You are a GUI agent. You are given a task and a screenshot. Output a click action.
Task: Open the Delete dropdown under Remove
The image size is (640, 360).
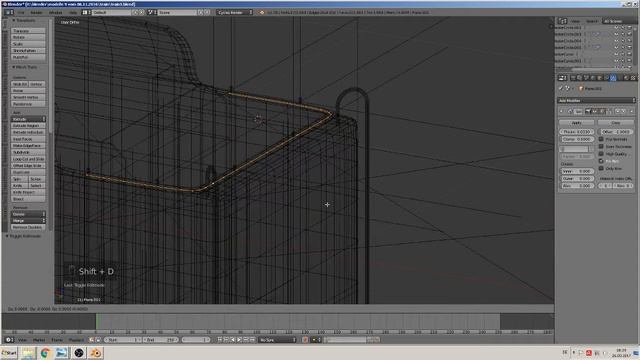tap(28, 214)
